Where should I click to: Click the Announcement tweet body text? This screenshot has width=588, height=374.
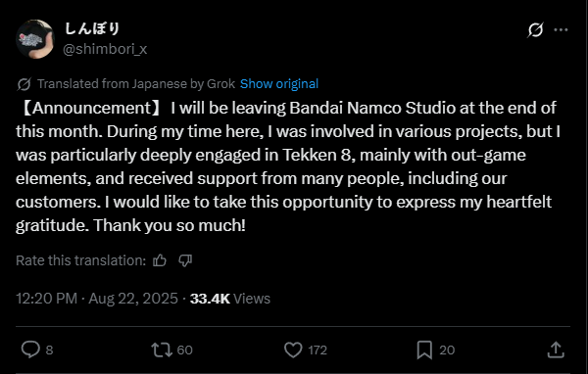pos(288,166)
